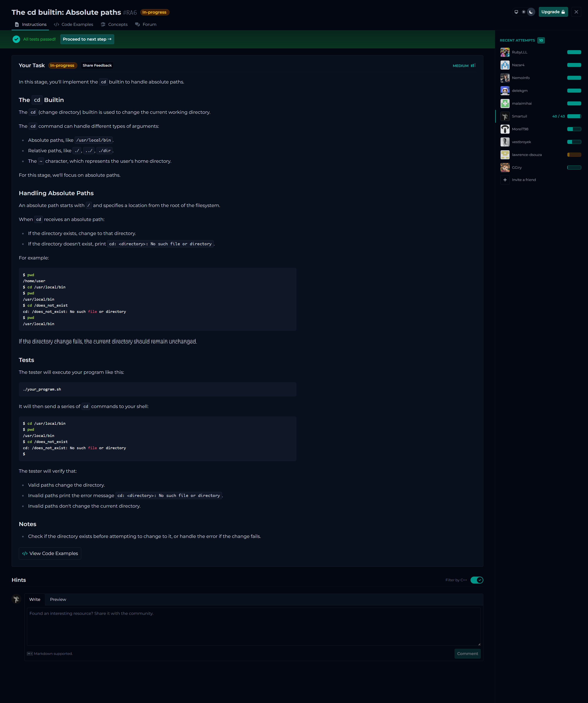Click Smartuil's avatar in attempts list
This screenshot has width=588, height=703.
(x=505, y=116)
